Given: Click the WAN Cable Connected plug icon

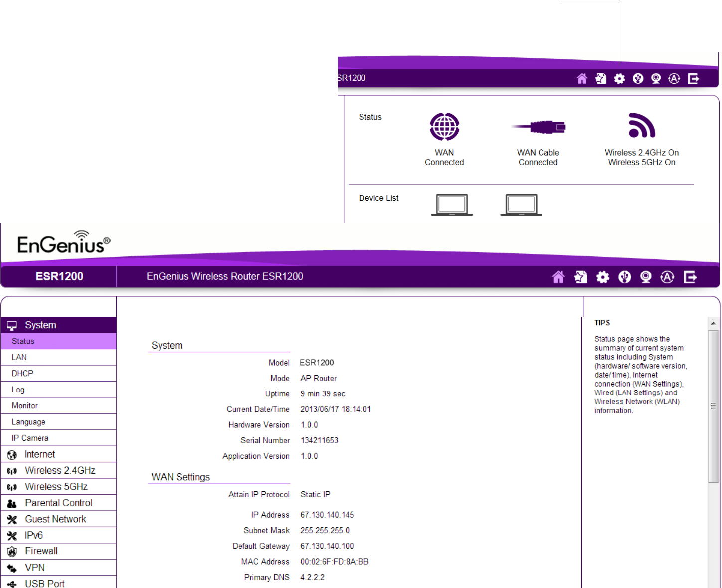Looking at the screenshot, I should [x=539, y=127].
